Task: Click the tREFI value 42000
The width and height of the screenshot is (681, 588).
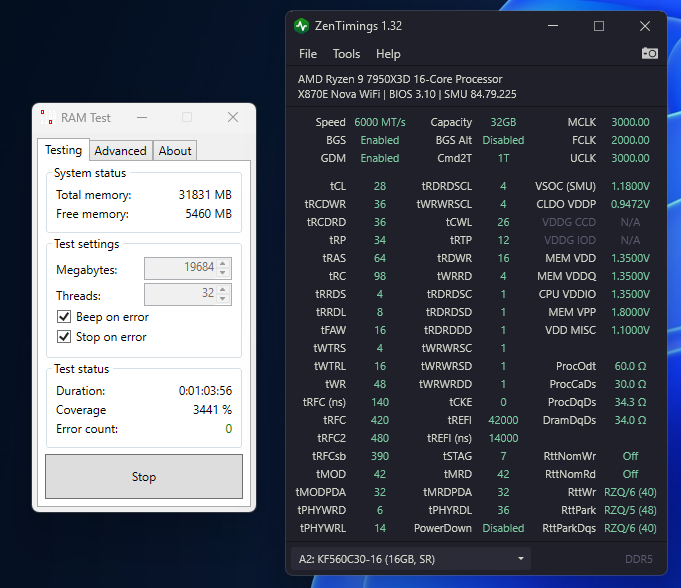Action: click(503, 420)
